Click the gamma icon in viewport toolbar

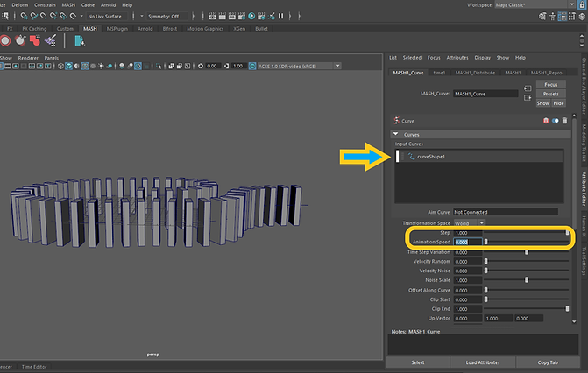click(x=226, y=66)
